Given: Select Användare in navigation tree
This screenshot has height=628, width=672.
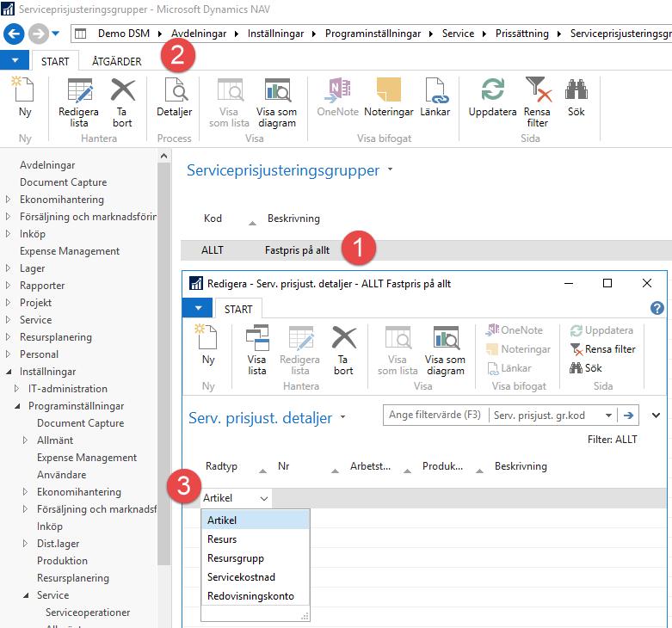Looking at the screenshot, I should coord(62,475).
